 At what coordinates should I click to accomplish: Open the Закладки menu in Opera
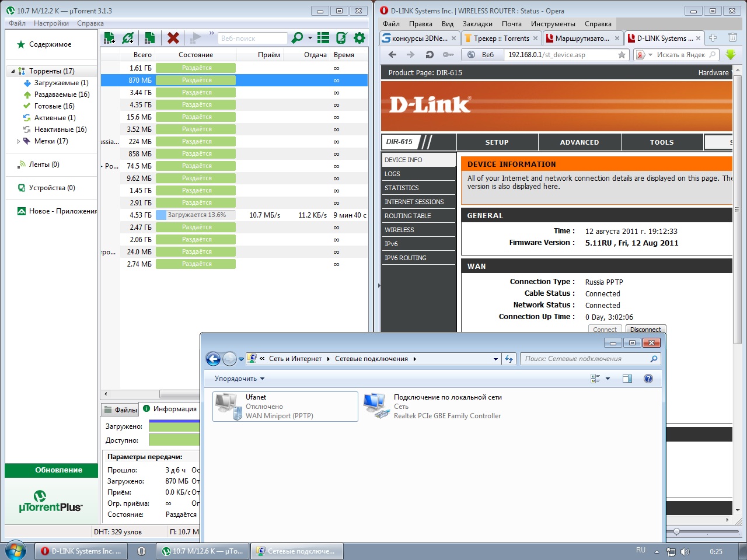477,24
